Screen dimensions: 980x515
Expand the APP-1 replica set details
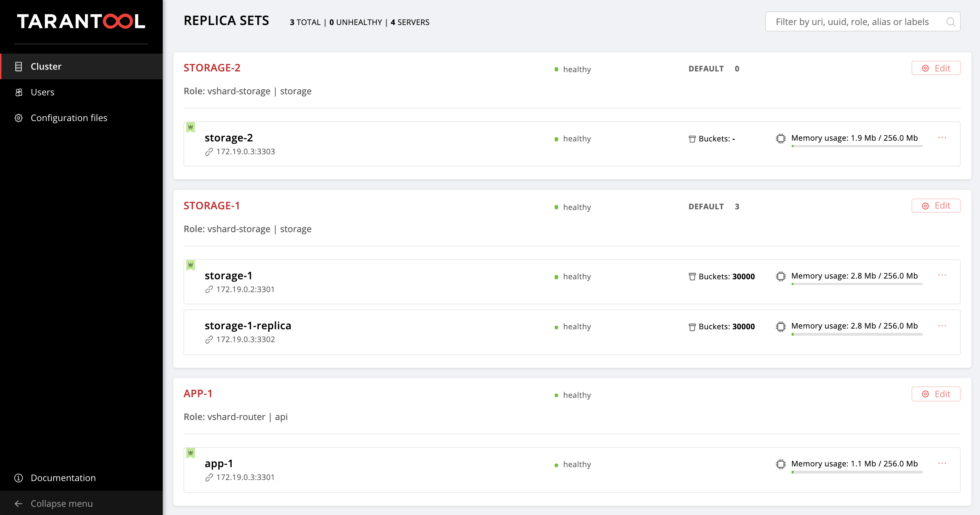click(x=197, y=393)
